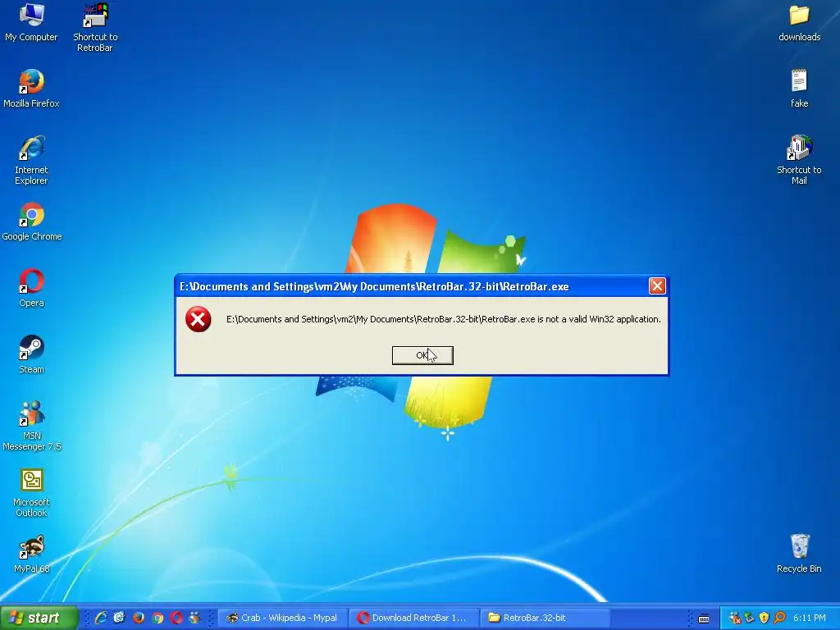Launch MSN Messenger from Quick Launch bar
Viewport: 840px width, 630px height.
pyautogui.click(x=195, y=618)
